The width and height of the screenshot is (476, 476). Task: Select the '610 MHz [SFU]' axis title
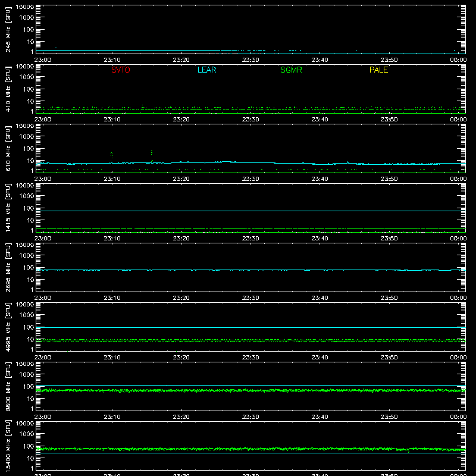click(x=8, y=148)
